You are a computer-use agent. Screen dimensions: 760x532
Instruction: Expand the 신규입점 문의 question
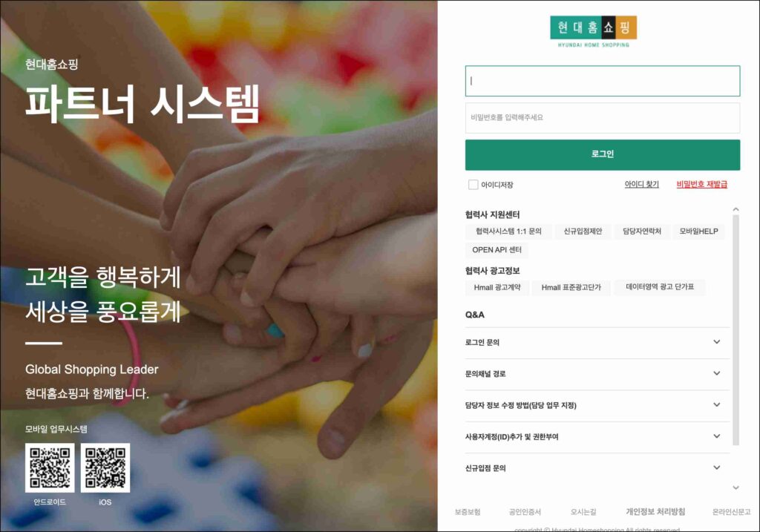[x=597, y=468]
